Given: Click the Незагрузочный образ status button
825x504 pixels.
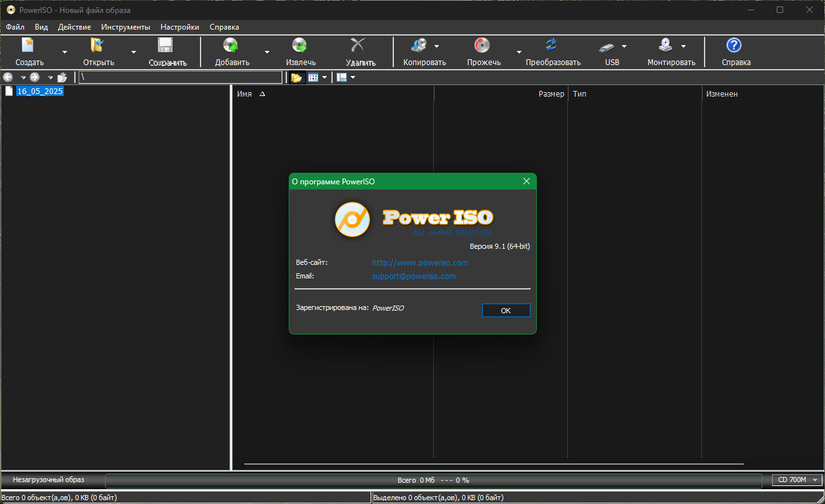Looking at the screenshot, I should (x=48, y=480).
